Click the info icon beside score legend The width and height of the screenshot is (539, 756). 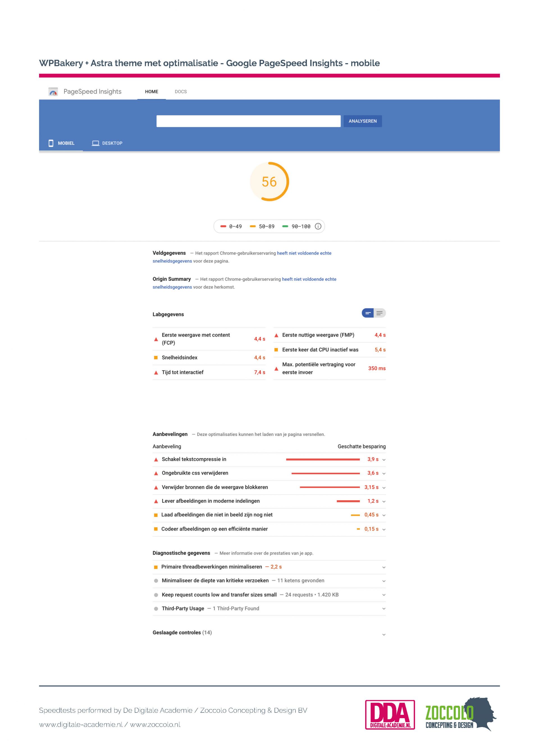318,226
